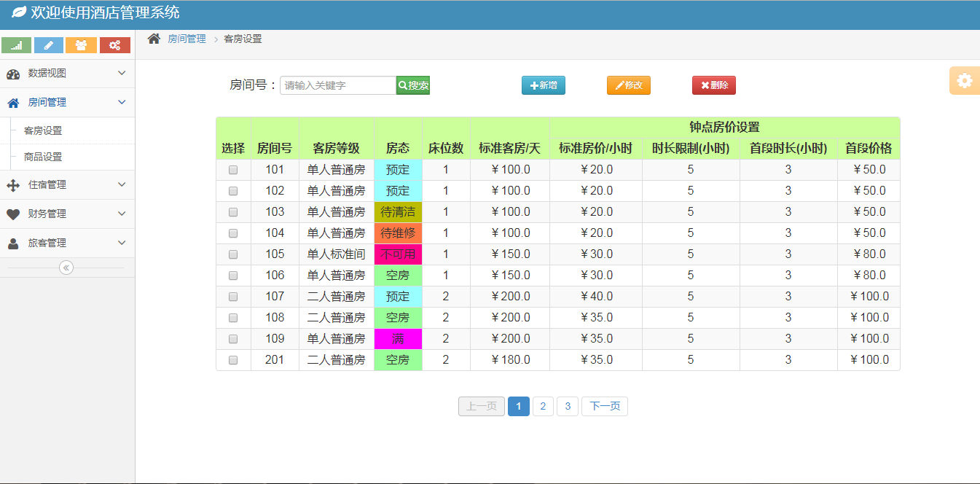Click the orange users shortcut button

point(81,45)
